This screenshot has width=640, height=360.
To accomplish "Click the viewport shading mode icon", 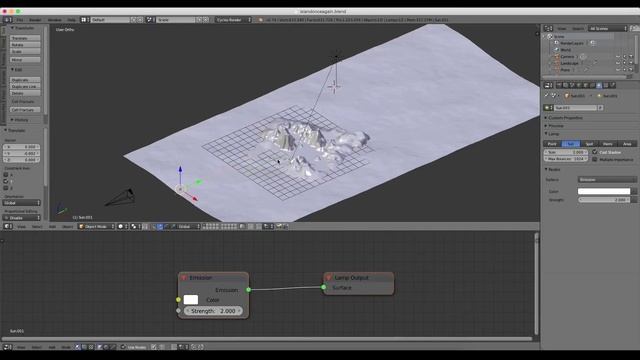I will pyautogui.click(x=122, y=226).
